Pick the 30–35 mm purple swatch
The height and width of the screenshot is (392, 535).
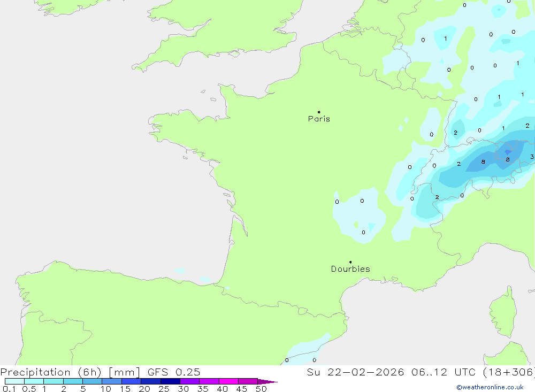coord(190,381)
